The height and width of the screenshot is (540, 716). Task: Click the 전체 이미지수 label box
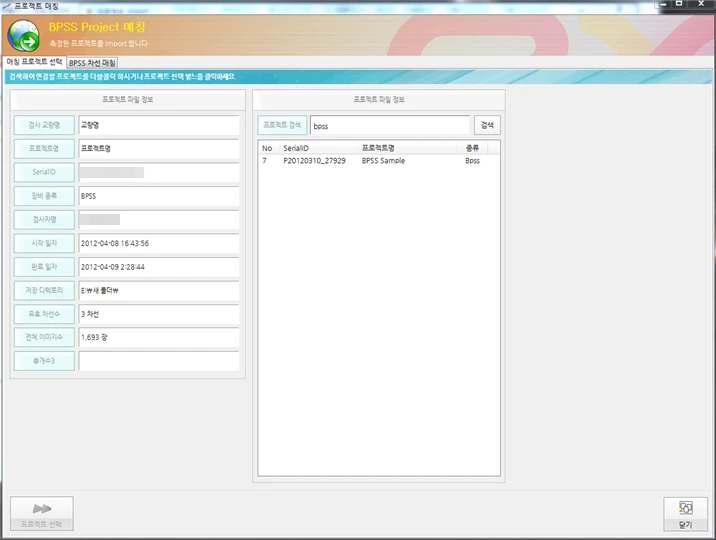coord(44,337)
